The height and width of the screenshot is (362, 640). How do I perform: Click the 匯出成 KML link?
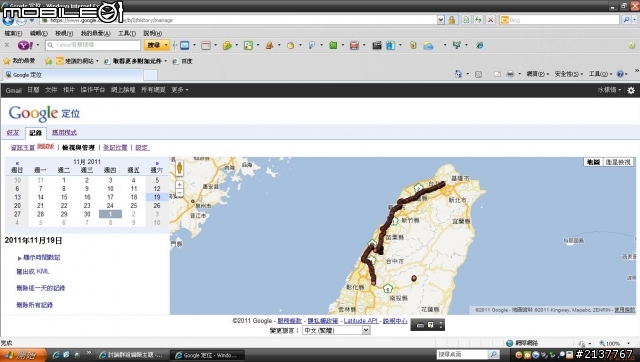pyautogui.click(x=33, y=271)
